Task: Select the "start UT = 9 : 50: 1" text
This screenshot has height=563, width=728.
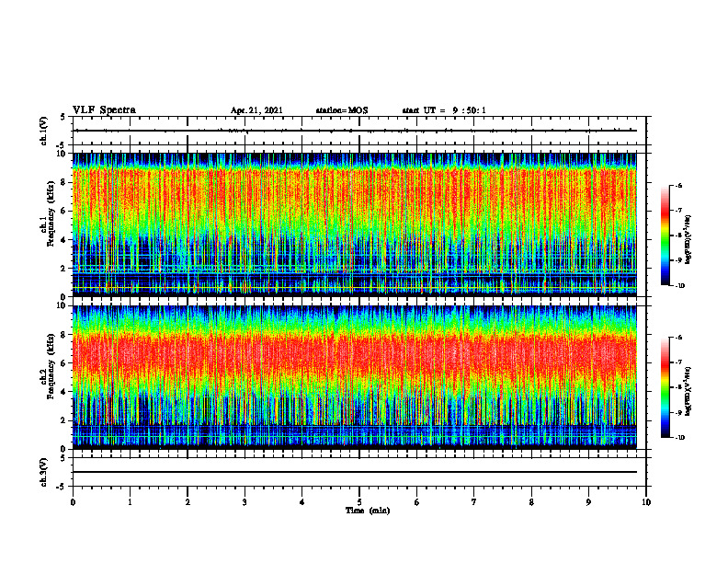Action: pos(444,110)
